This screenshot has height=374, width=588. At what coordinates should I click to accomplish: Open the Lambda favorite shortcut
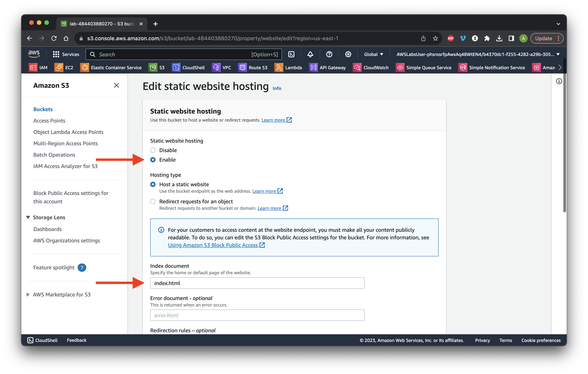coord(288,68)
